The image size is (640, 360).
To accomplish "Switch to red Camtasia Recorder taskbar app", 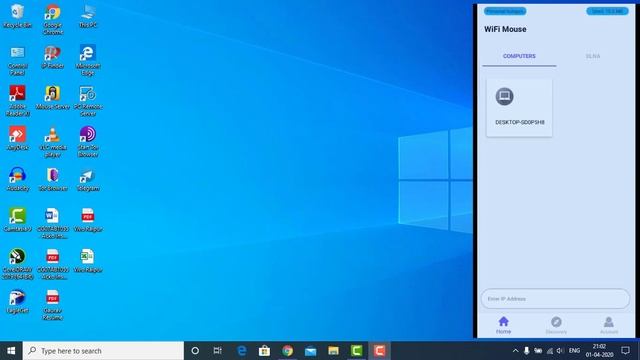I will click(380, 351).
